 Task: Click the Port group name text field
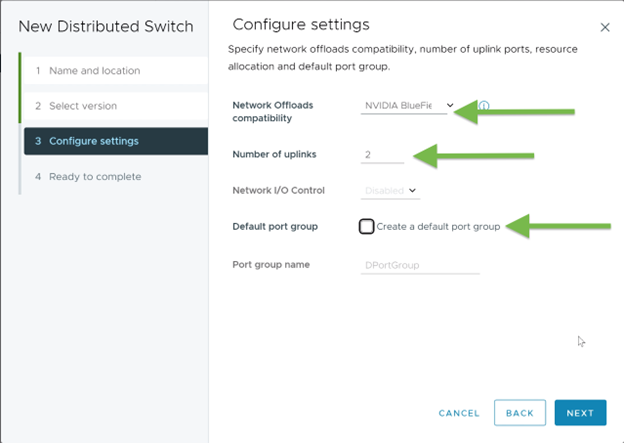(420, 265)
